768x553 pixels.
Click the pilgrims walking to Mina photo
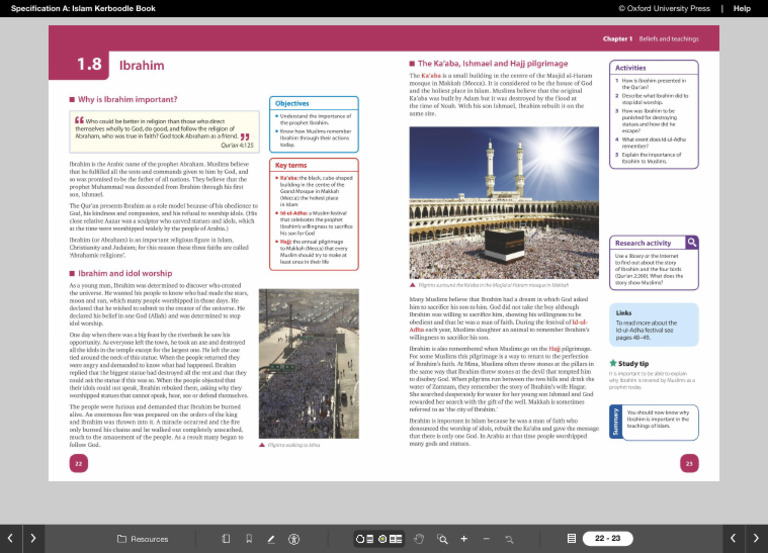point(309,363)
